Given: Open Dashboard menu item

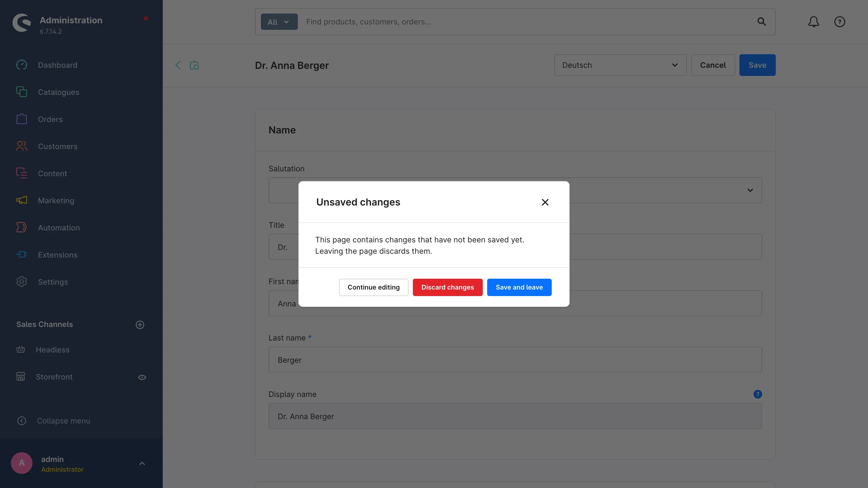Looking at the screenshot, I should click(58, 65).
